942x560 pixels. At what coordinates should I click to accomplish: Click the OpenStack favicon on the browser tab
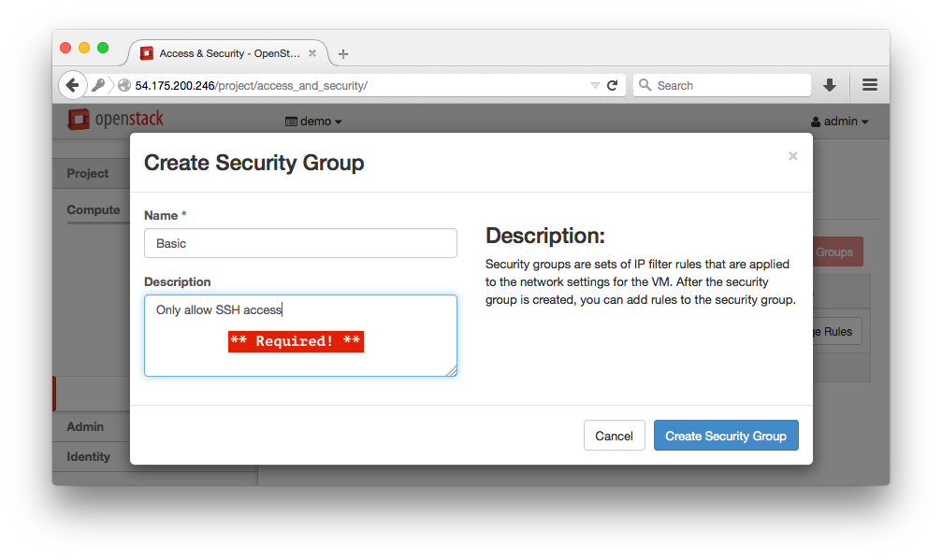click(146, 53)
